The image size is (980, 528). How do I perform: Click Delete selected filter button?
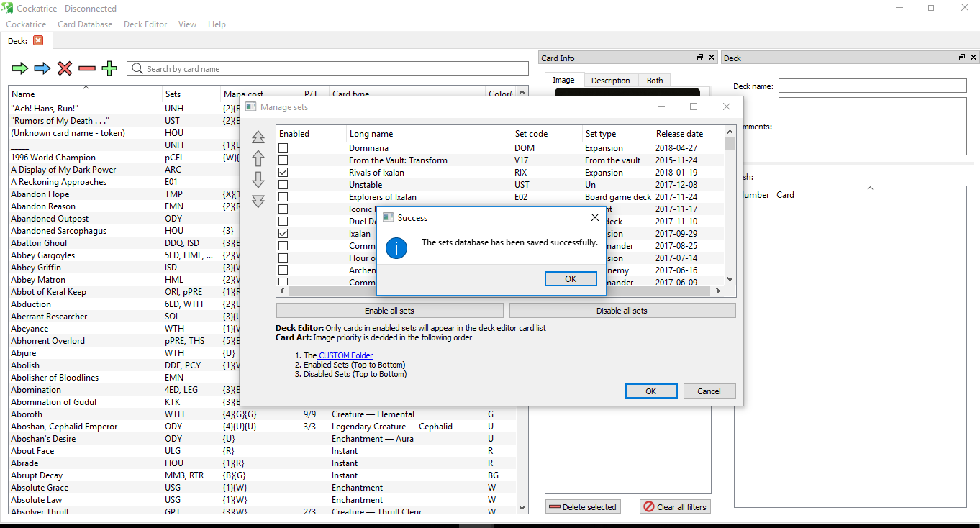pyautogui.click(x=583, y=507)
